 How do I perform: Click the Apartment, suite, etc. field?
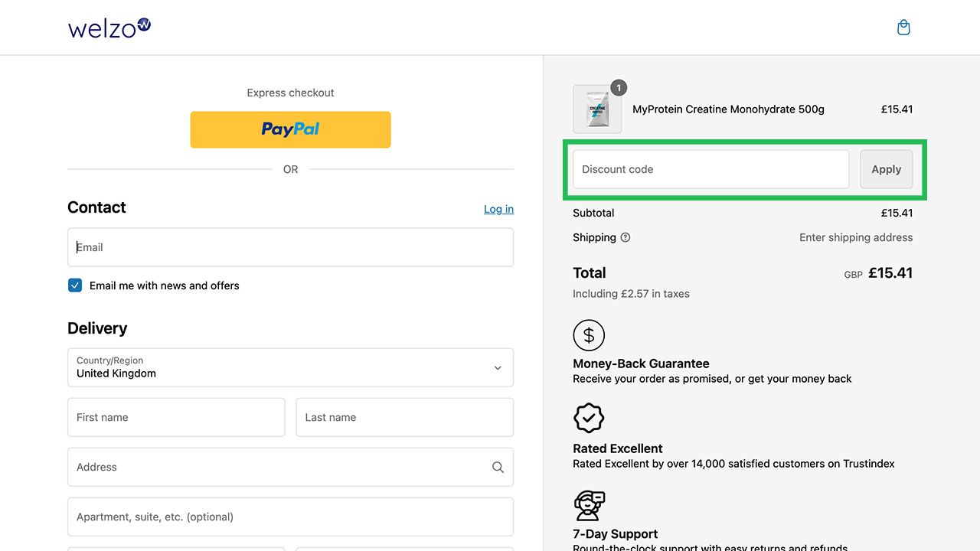[290, 517]
